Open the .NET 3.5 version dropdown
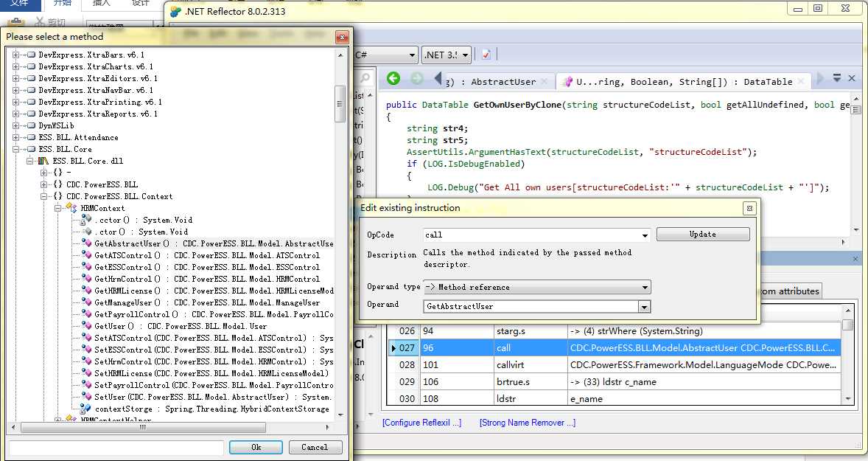The width and height of the screenshot is (868, 461). pos(465,55)
